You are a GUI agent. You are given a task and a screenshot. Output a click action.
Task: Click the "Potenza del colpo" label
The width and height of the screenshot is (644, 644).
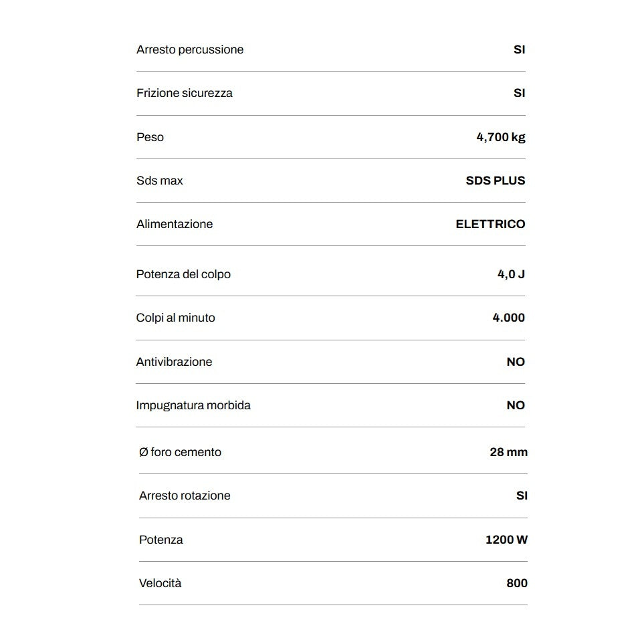[x=183, y=274]
